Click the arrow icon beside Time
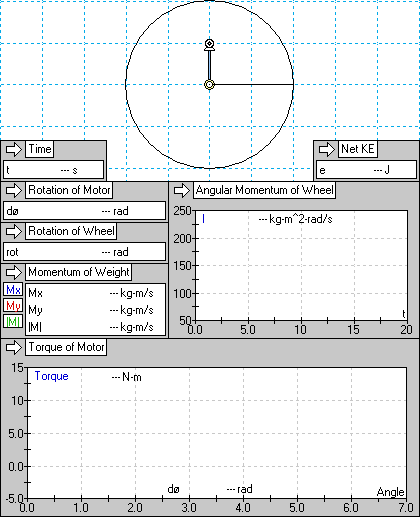The image size is (420, 517). [x=14, y=149]
